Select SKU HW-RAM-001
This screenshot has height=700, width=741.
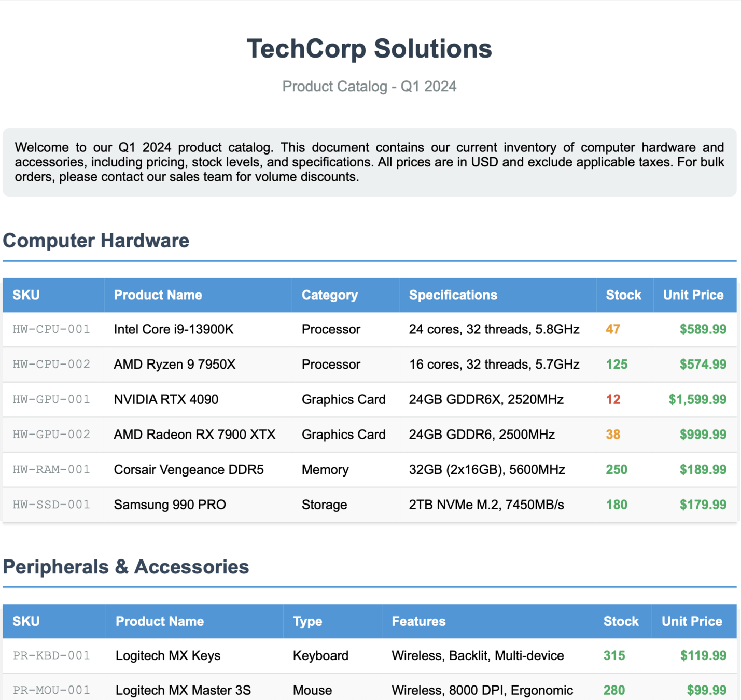51,469
